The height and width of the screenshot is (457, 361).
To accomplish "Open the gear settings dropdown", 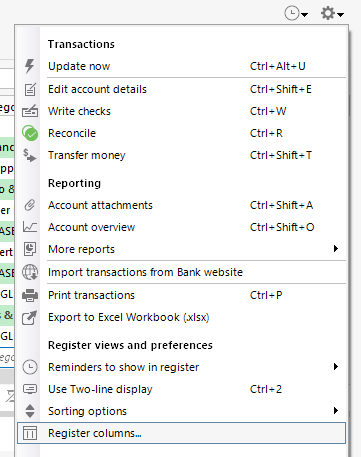I will 332,14.
